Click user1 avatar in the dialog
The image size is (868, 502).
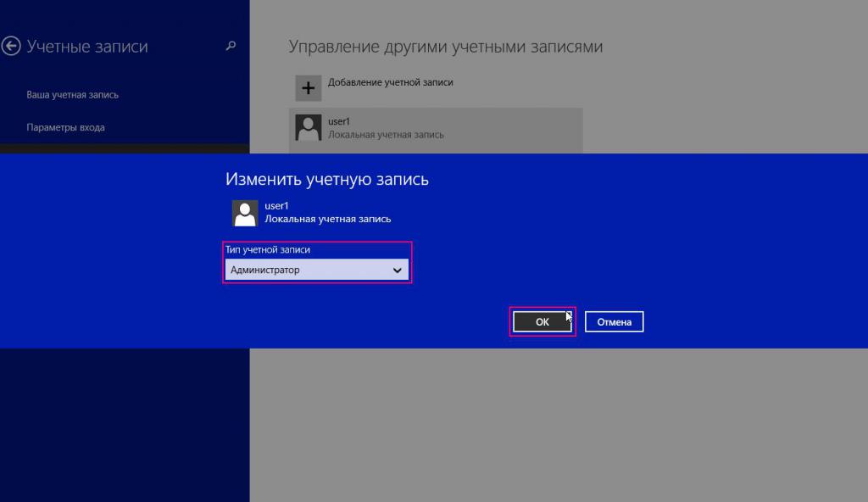(245, 213)
